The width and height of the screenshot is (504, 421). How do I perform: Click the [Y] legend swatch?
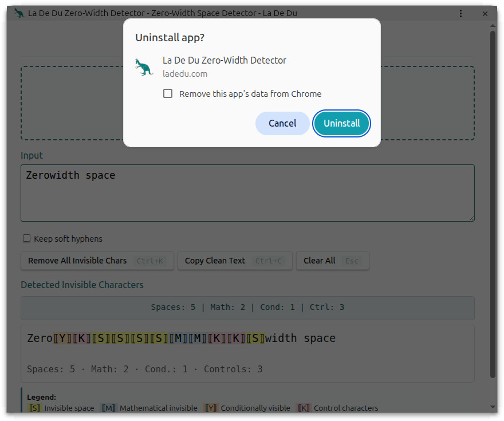click(211, 408)
